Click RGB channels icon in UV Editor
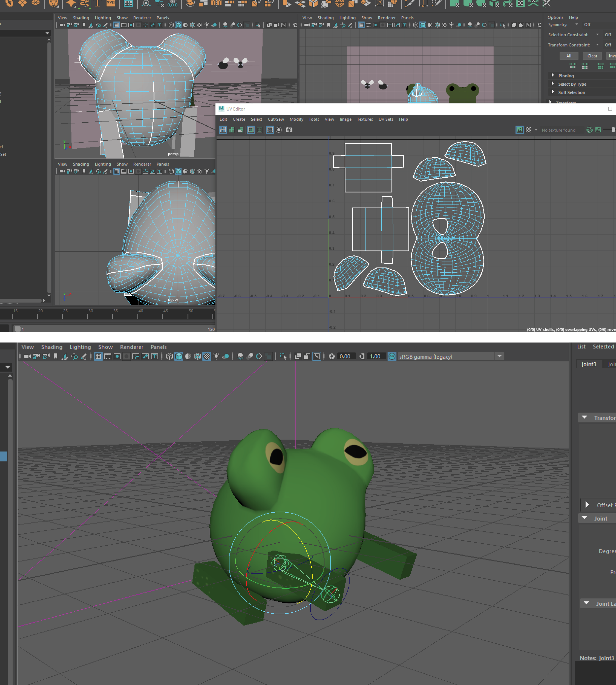This screenshot has height=685, width=616. (x=589, y=130)
